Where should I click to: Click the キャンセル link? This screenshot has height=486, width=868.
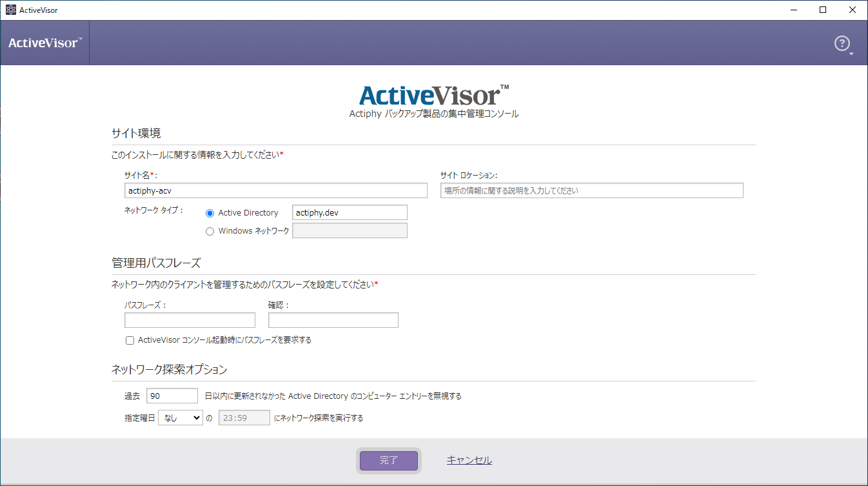click(x=469, y=460)
